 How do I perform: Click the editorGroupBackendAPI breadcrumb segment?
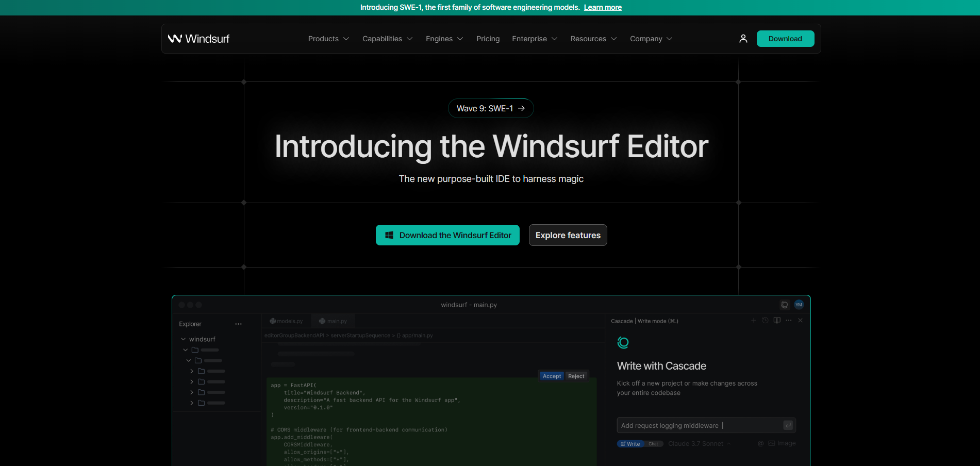(294, 336)
